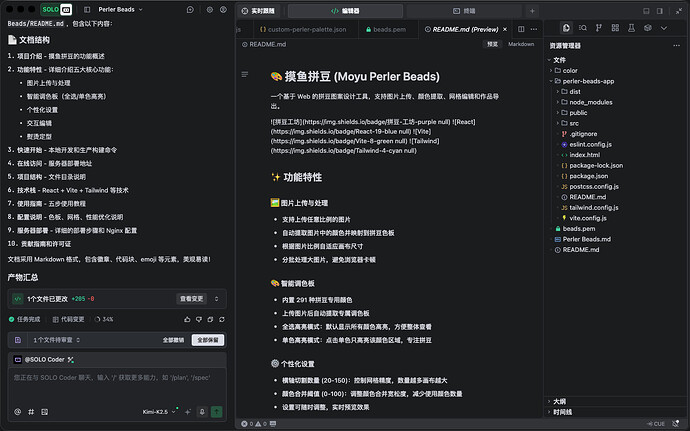
Task: Click the @ mention icon in chat input
Action: 17,411
